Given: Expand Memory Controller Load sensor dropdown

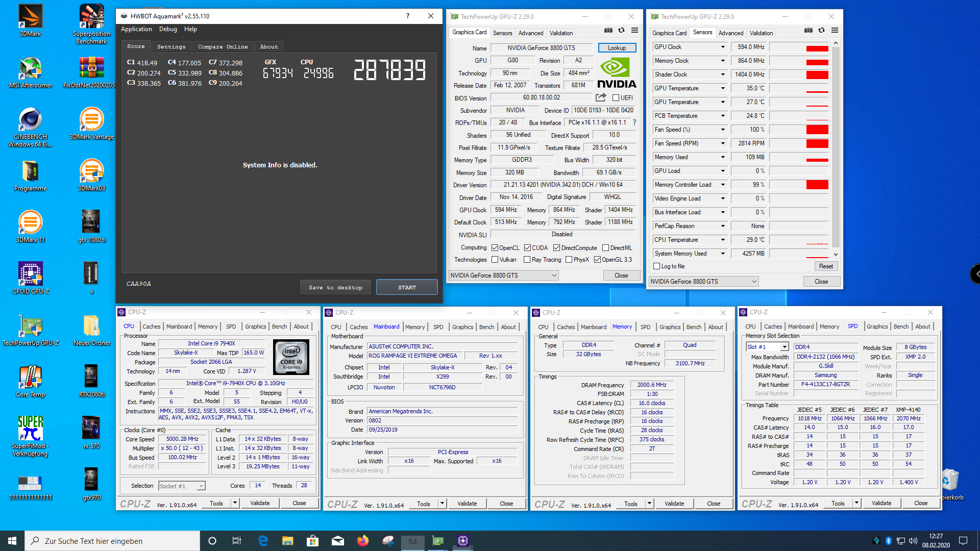Looking at the screenshot, I should coord(723,185).
